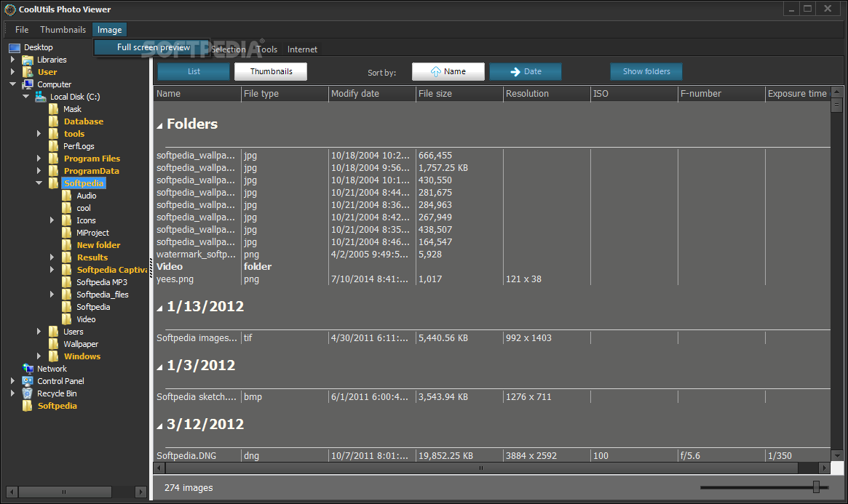Viewport: 848px width, 504px height.
Task: Open the Video folder row in list
Action: coord(492,267)
